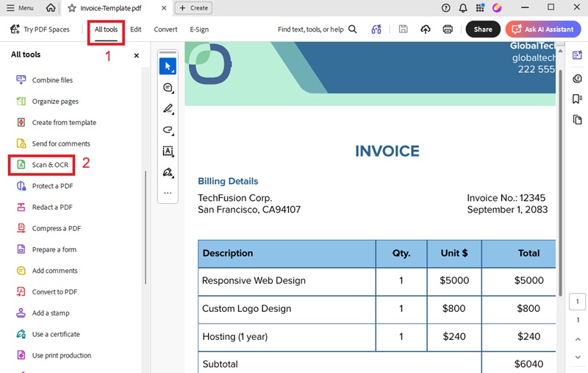
Task: Open Organize pages tool
Action: pyautogui.click(x=47, y=102)
